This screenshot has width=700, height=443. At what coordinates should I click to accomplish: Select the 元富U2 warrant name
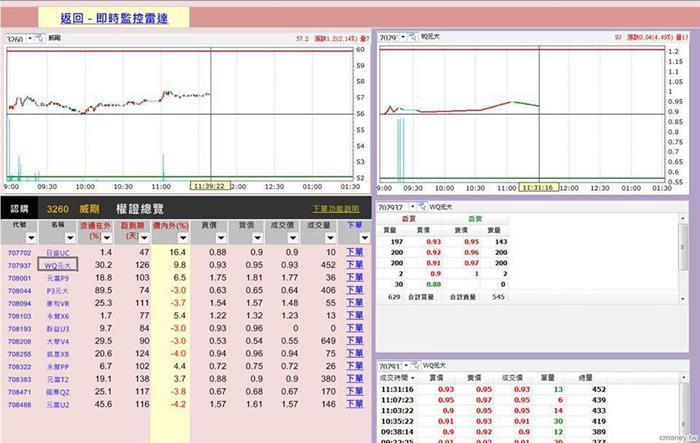tap(58, 405)
